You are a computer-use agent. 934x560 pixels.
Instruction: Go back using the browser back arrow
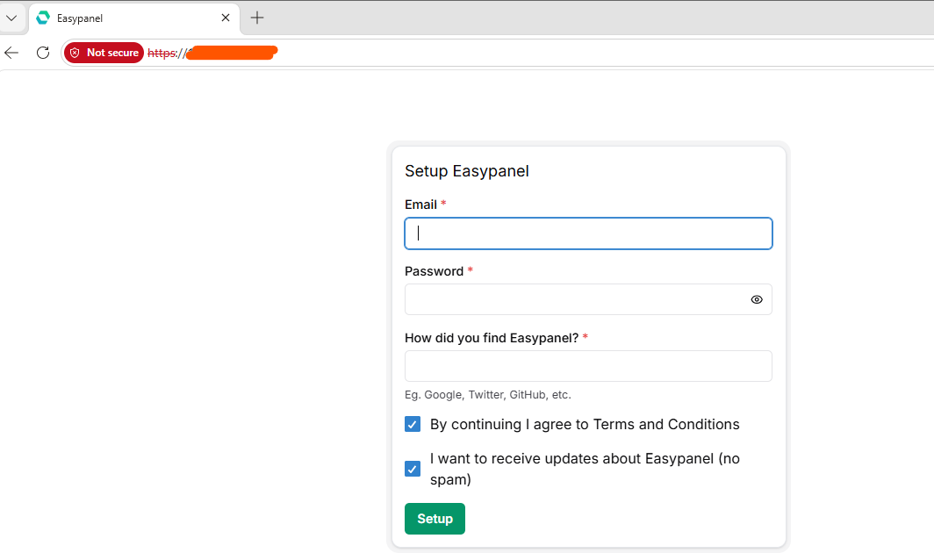[11, 53]
